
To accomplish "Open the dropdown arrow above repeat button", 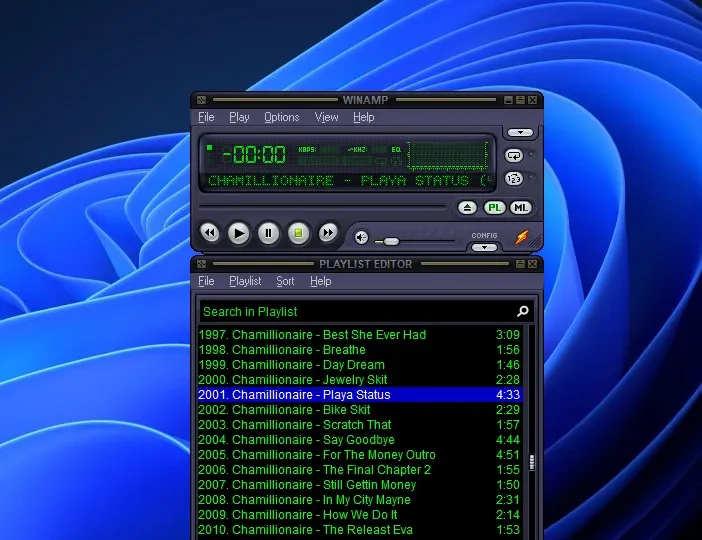I will (520, 132).
